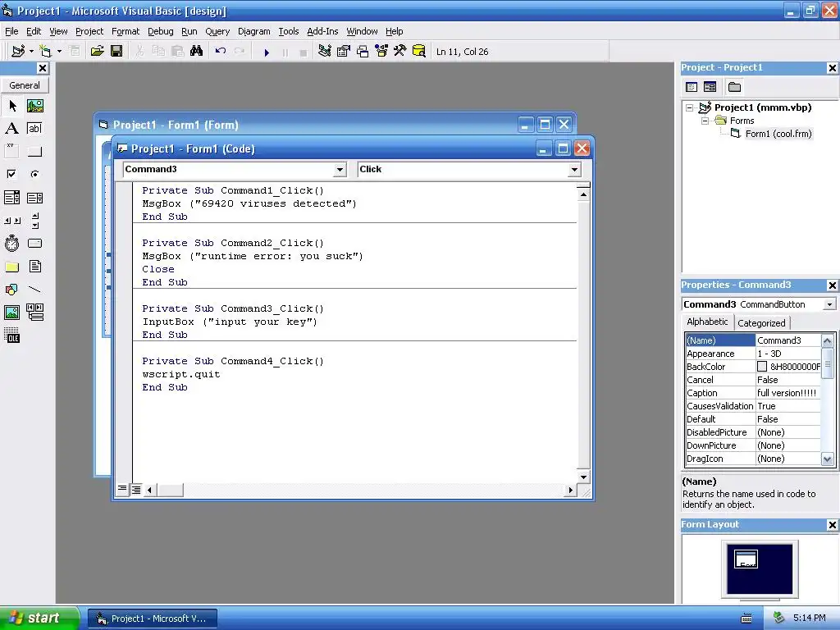
Task: Select the DriveListBox tool
Action: [x=34, y=243]
